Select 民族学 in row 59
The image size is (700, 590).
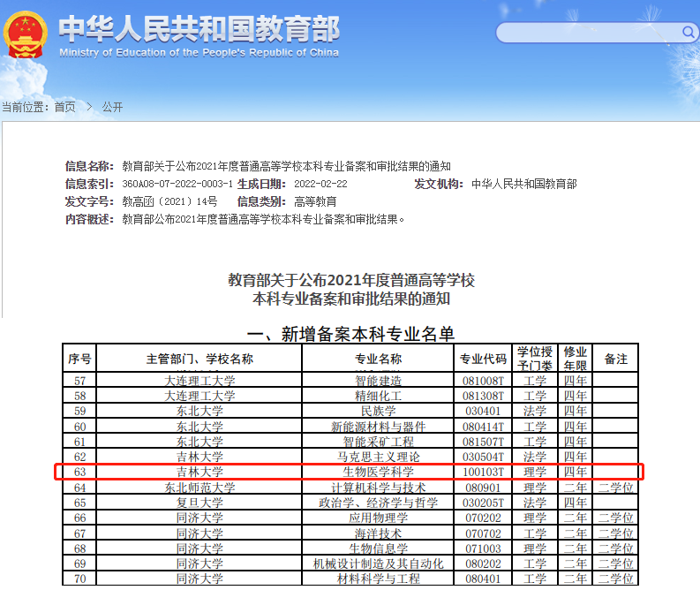point(378,411)
